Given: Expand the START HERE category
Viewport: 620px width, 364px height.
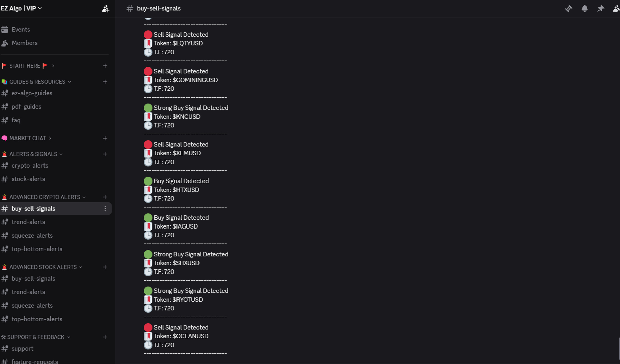Looking at the screenshot, I should tap(28, 66).
